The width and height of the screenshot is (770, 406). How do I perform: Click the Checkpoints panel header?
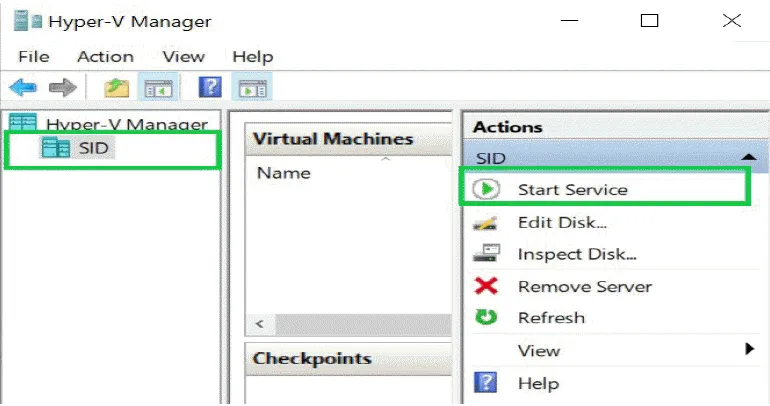pos(348,358)
